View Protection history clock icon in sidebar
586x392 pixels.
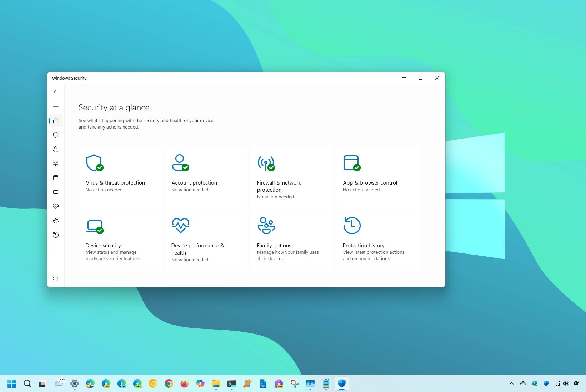[x=56, y=235]
